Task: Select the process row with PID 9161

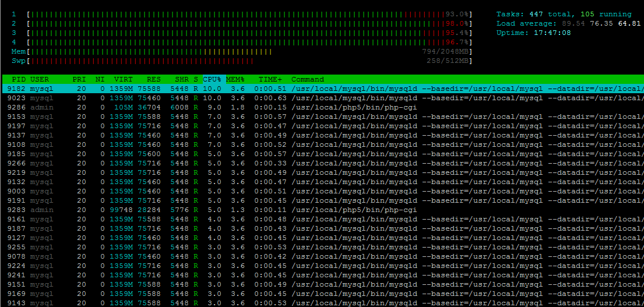Action: tap(323, 219)
